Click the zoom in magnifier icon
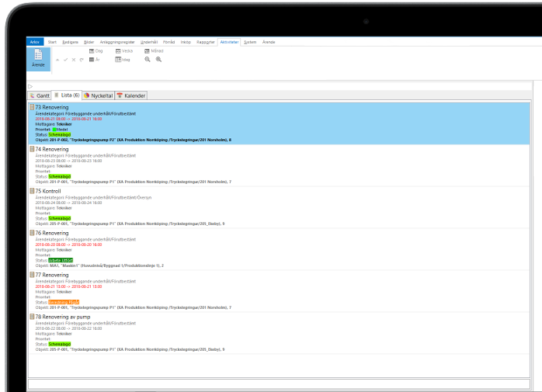Screen dimensions: 542x392 click(158, 60)
